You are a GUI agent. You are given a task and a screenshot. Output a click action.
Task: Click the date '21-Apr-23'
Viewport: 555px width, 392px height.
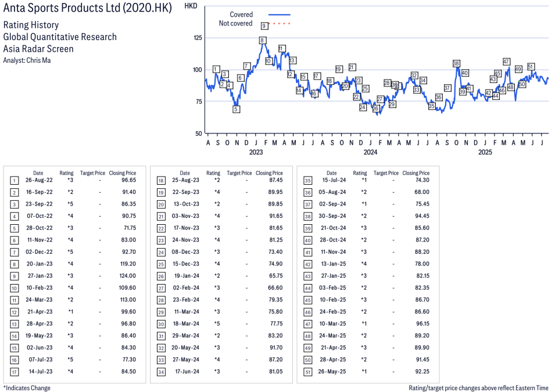tap(40, 312)
